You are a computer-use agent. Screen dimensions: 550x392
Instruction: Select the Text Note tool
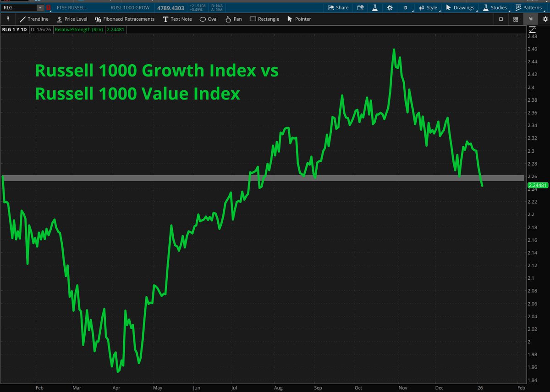[x=176, y=19]
